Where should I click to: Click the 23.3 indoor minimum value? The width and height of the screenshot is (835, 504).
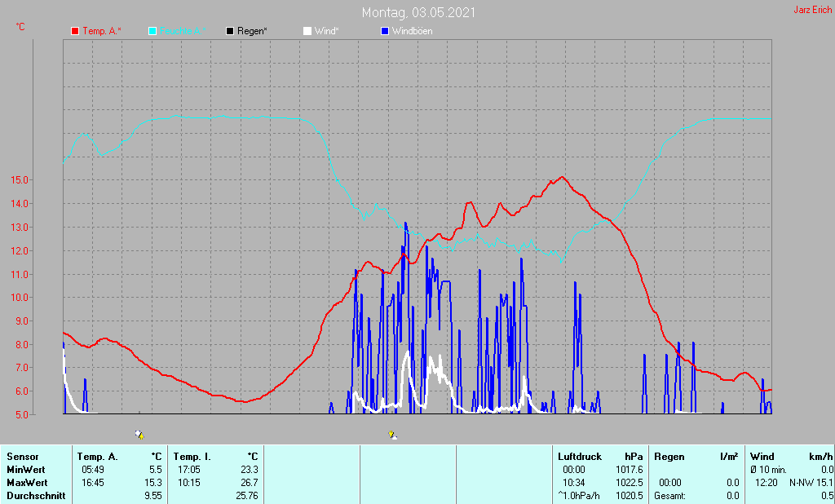click(250, 470)
